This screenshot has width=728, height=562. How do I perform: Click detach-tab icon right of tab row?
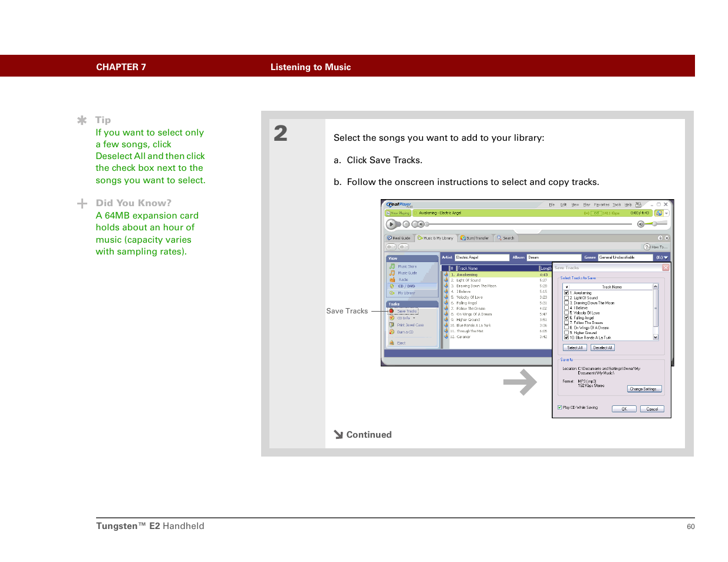tap(660, 238)
